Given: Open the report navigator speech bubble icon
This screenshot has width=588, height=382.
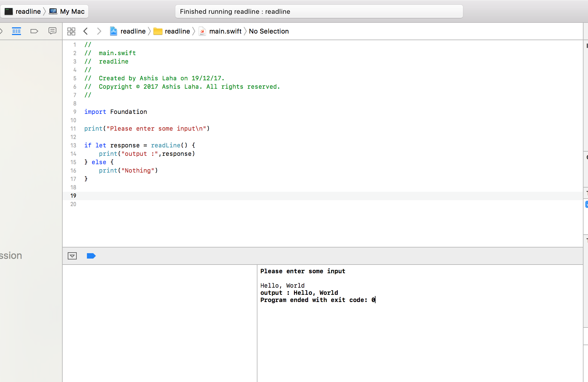Looking at the screenshot, I should tap(52, 31).
